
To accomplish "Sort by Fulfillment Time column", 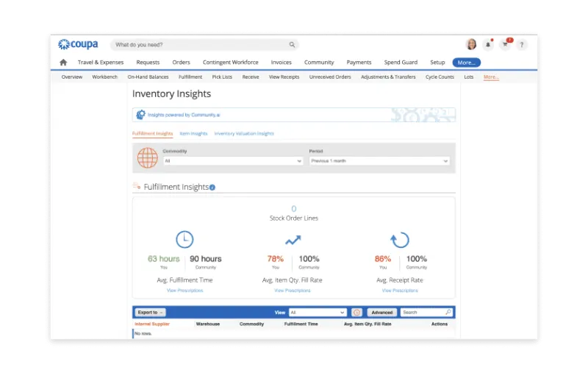I will (x=301, y=324).
